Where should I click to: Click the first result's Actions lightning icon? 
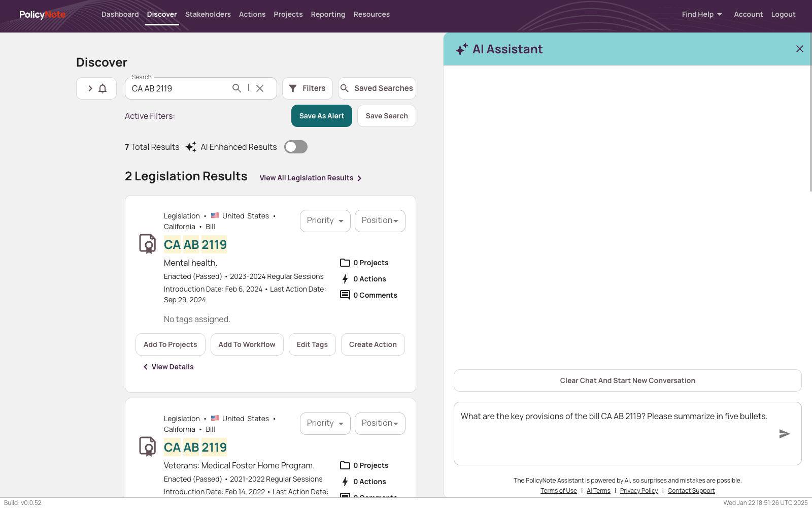(x=345, y=279)
